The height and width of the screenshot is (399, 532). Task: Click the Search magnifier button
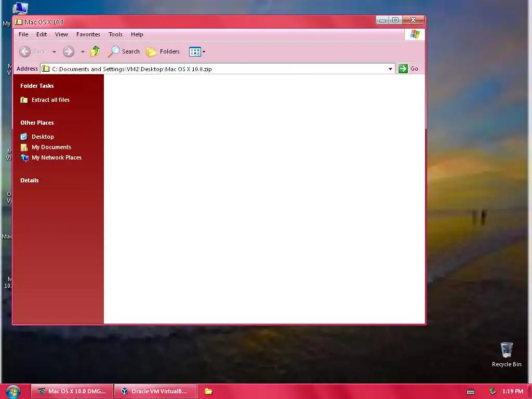point(124,51)
